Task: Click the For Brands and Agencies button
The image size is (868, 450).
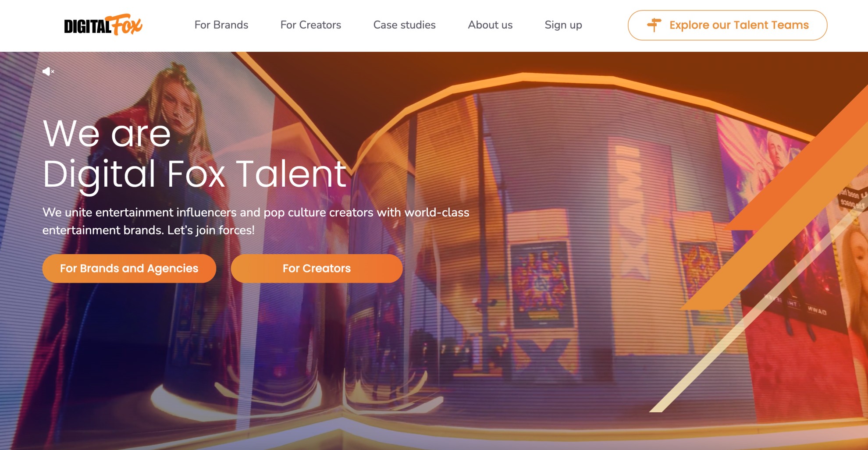Action: click(x=129, y=269)
